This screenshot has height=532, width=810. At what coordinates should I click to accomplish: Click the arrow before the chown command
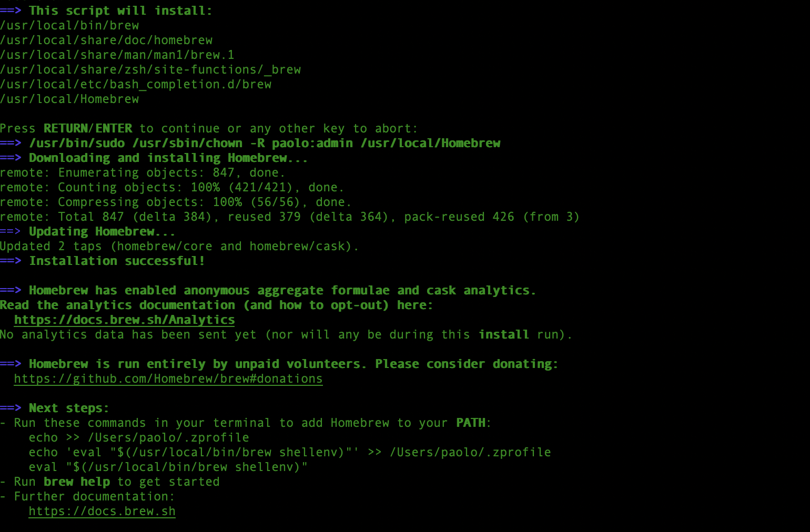[x=11, y=143]
